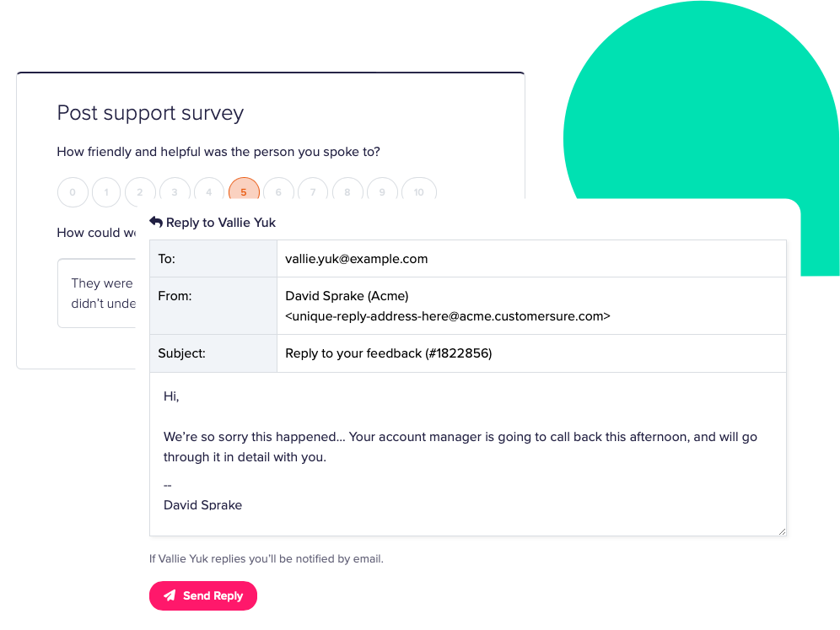The image size is (840, 630).
Task: Pick rating 3 on the survey
Action: click(175, 191)
